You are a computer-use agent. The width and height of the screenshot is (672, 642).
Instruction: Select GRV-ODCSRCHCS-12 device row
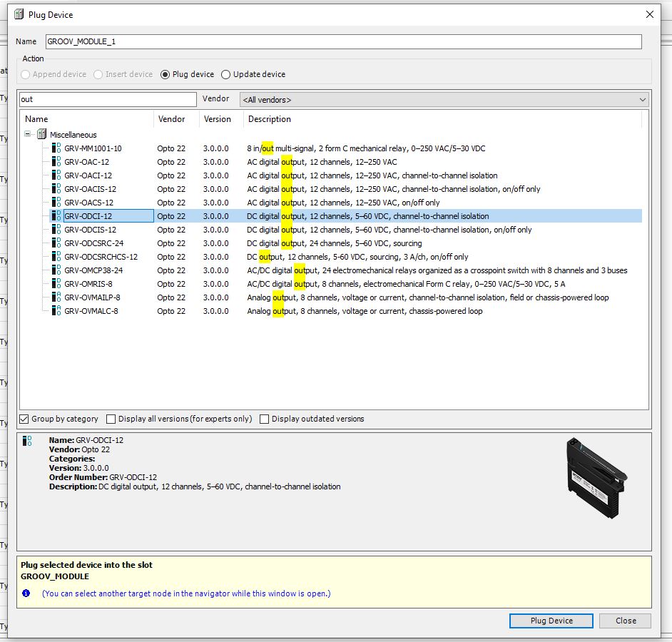pos(346,257)
